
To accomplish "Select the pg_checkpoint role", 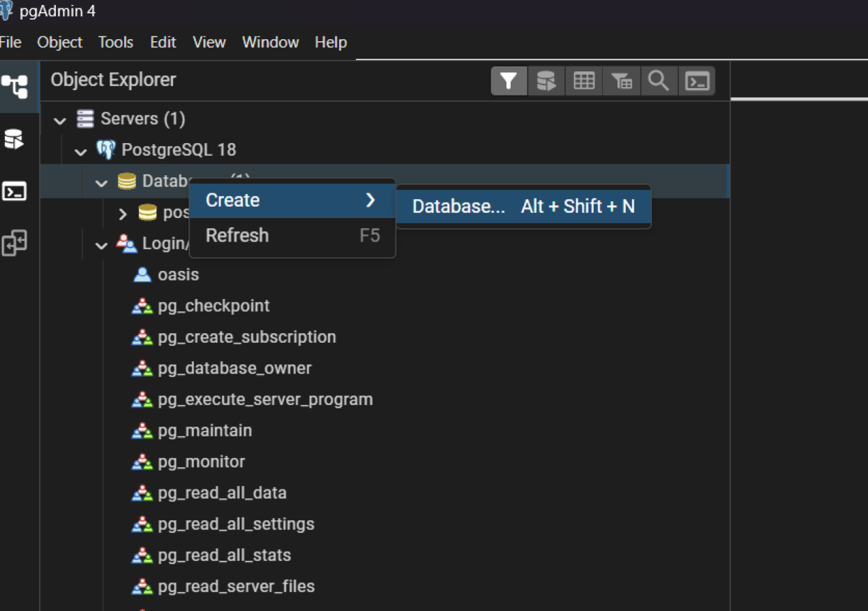I will (214, 306).
